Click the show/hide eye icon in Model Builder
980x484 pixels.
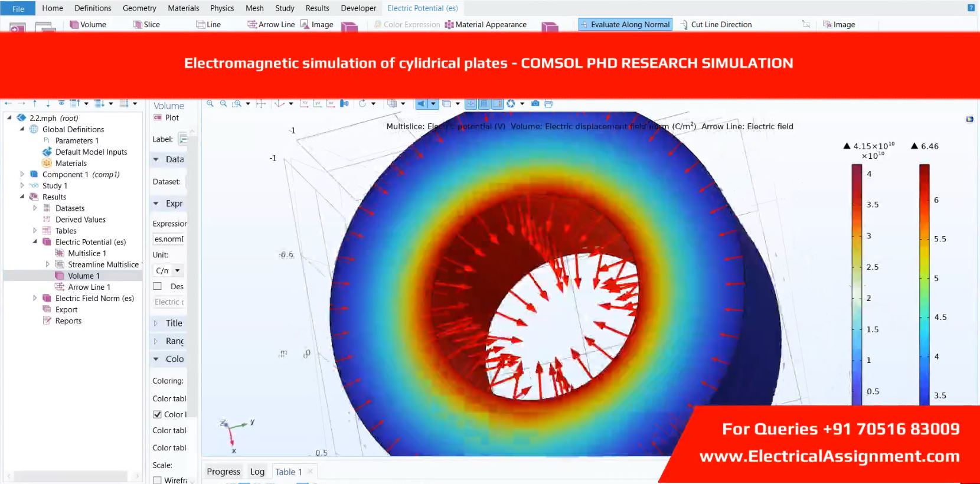(61, 103)
